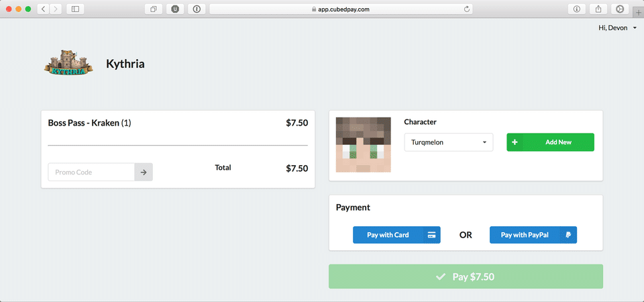The image size is (644, 302).
Task: Submit promo code with arrow button
Action: (x=144, y=172)
